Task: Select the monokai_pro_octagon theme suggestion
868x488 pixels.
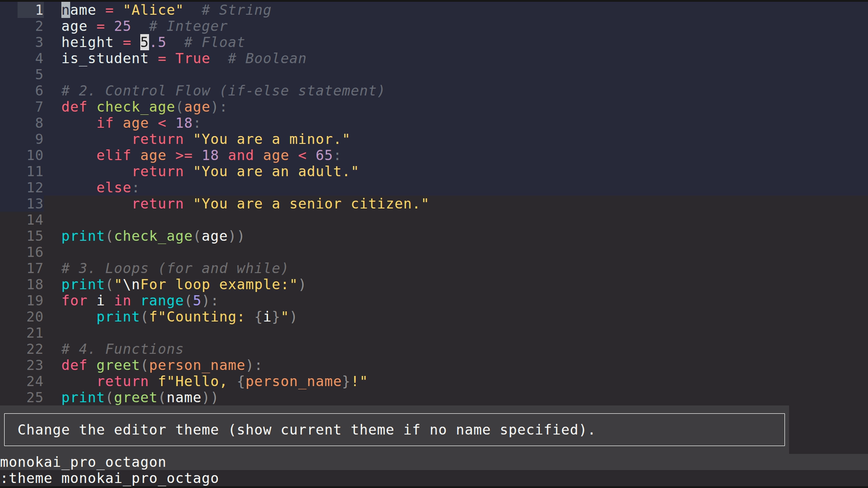Action: point(83,462)
